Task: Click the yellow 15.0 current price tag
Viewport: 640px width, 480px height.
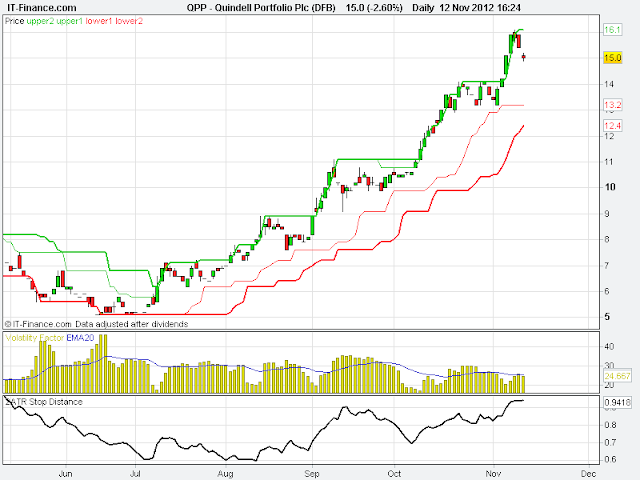Action: [x=612, y=58]
